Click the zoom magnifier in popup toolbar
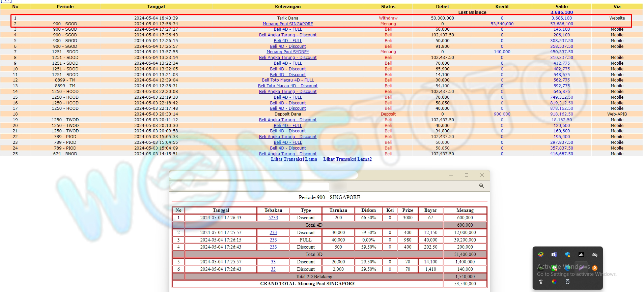644x292 pixels. tap(481, 186)
